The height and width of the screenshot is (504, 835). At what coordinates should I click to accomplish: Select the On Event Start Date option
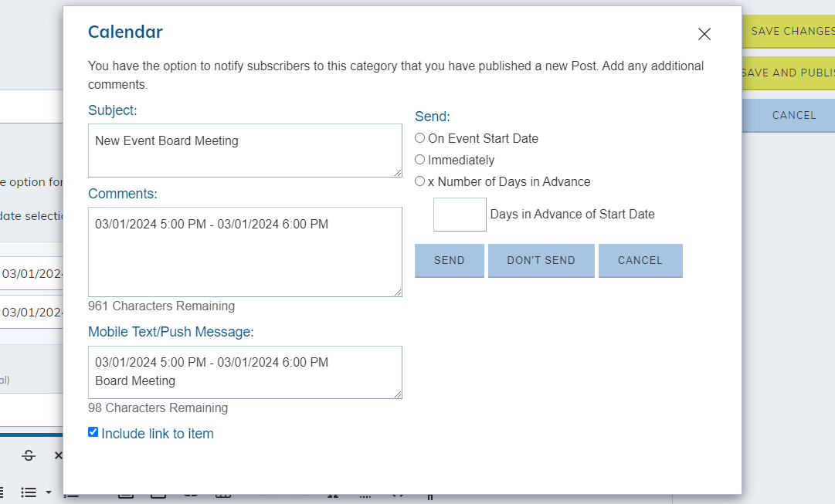(419, 138)
